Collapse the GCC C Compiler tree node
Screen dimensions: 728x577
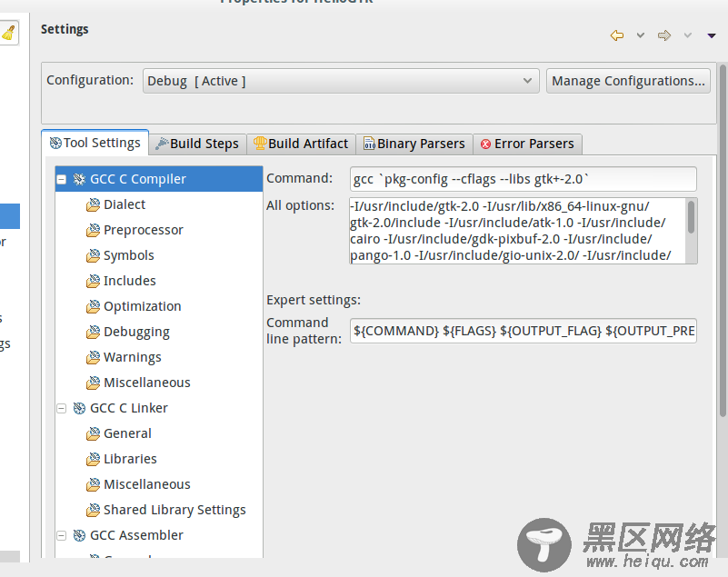61,179
